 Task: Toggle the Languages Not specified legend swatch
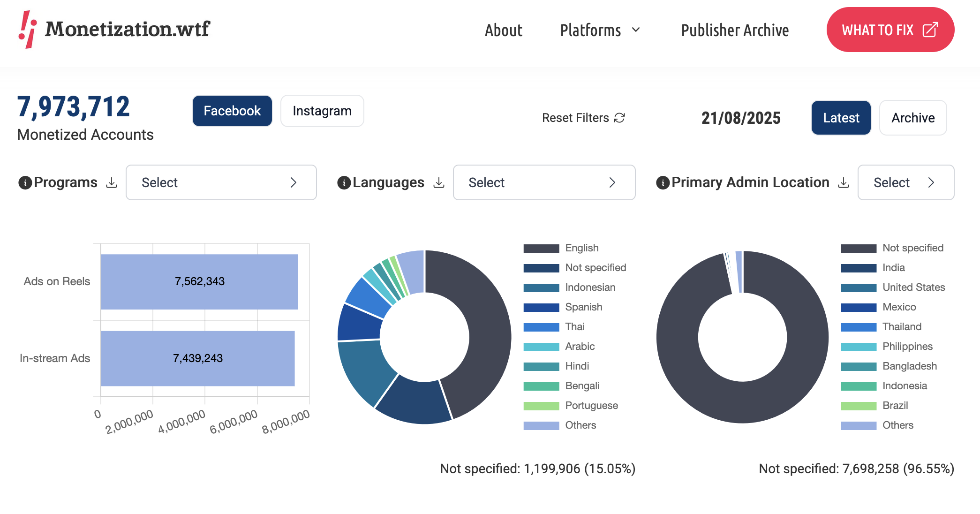541,268
